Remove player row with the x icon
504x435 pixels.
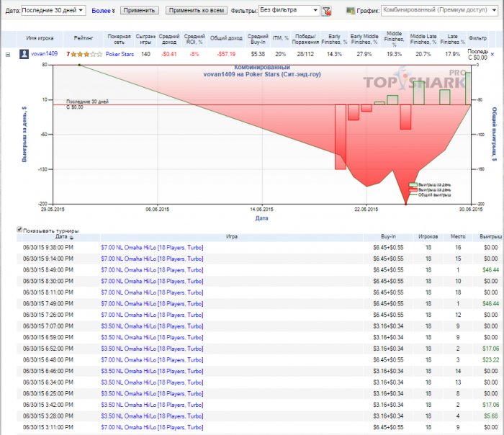point(492,54)
